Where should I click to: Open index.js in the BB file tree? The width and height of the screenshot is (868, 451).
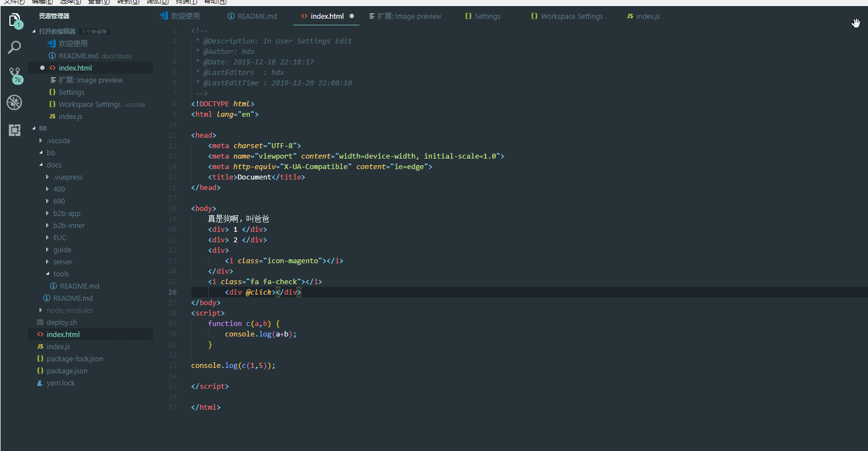point(58,346)
